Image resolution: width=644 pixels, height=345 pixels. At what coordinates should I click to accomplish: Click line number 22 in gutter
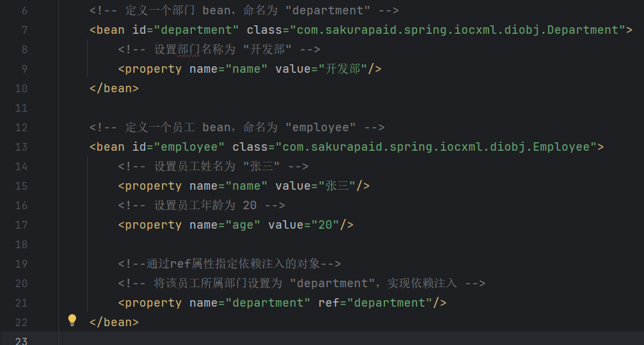click(x=21, y=322)
